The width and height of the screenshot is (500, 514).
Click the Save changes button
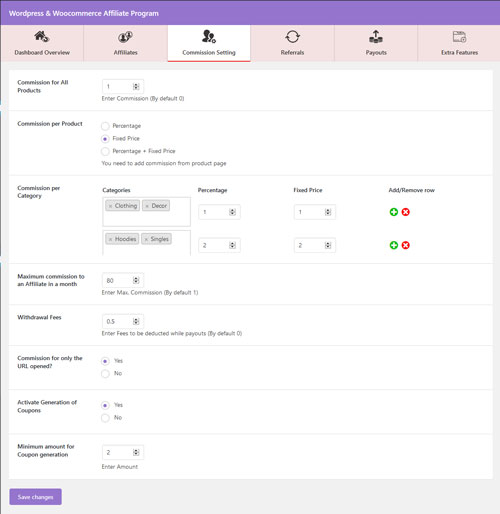click(35, 497)
